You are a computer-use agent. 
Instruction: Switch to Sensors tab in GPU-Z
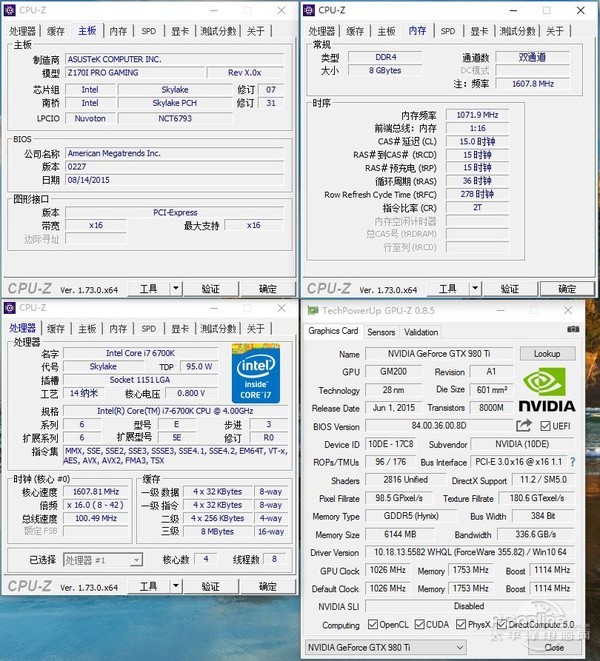tap(381, 332)
